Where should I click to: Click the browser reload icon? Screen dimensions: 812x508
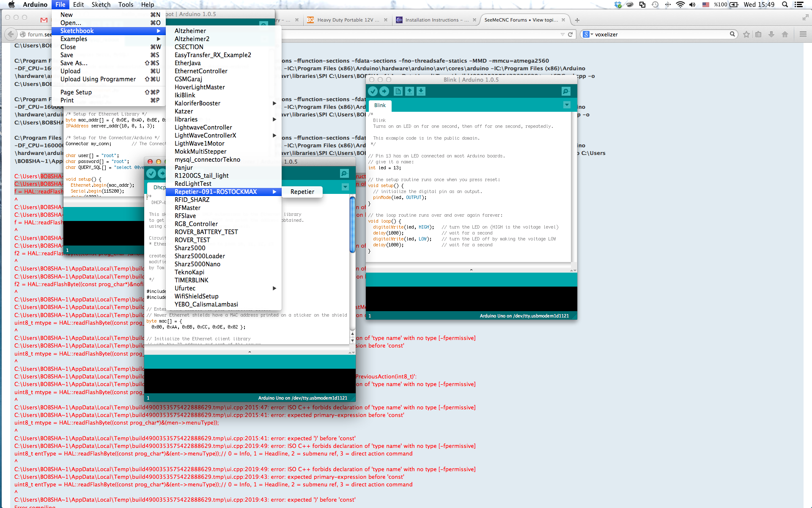point(570,34)
